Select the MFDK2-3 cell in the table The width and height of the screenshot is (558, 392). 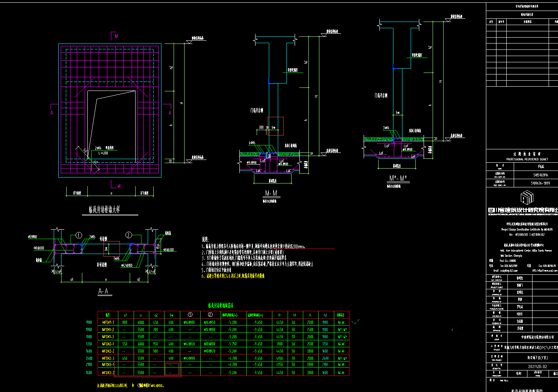pos(108,358)
